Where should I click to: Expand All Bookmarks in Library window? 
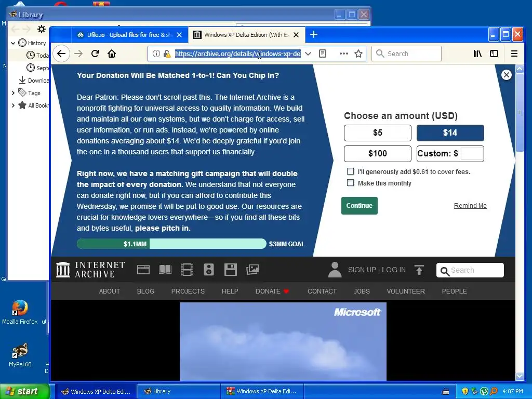click(x=13, y=105)
